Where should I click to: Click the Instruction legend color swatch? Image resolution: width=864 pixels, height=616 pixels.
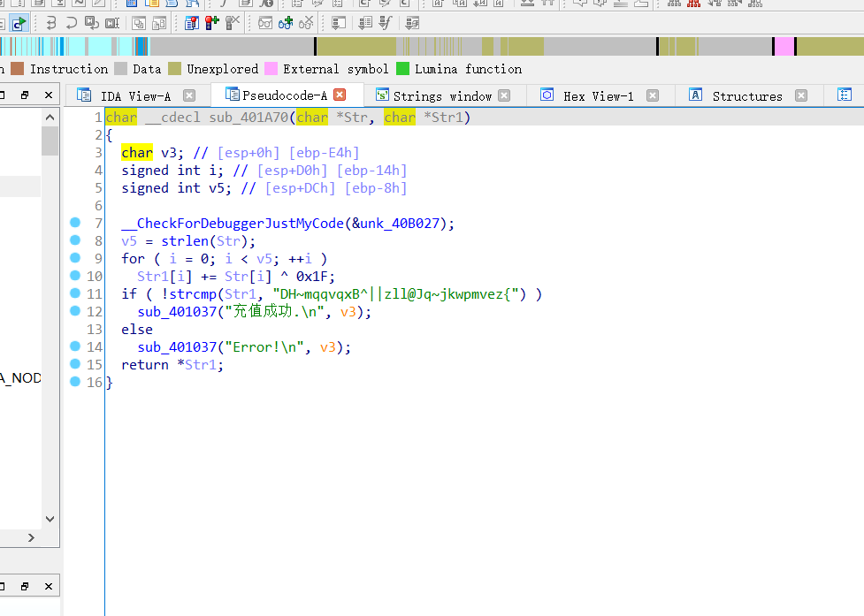click(x=17, y=68)
